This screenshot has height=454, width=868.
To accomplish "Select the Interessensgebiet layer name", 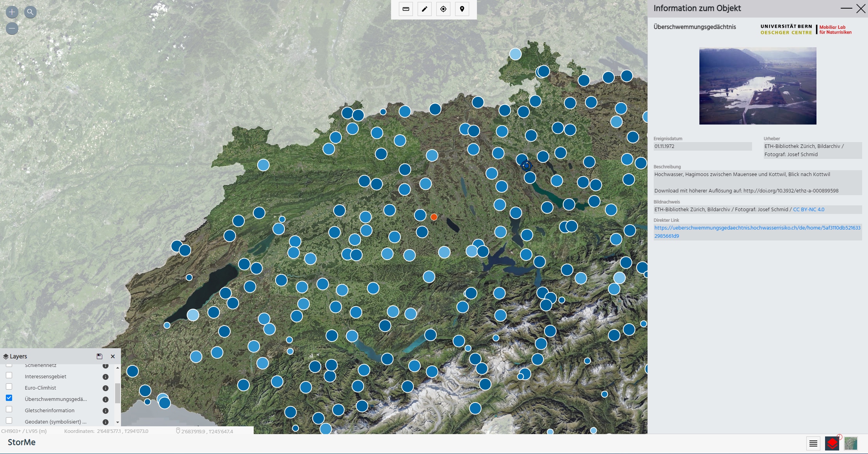I will click(46, 377).
